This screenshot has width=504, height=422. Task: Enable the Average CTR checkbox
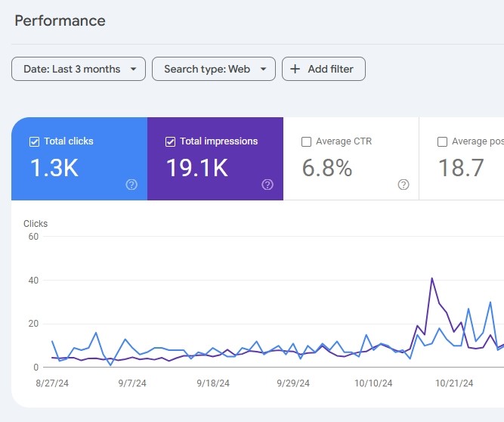coord(306,141)
